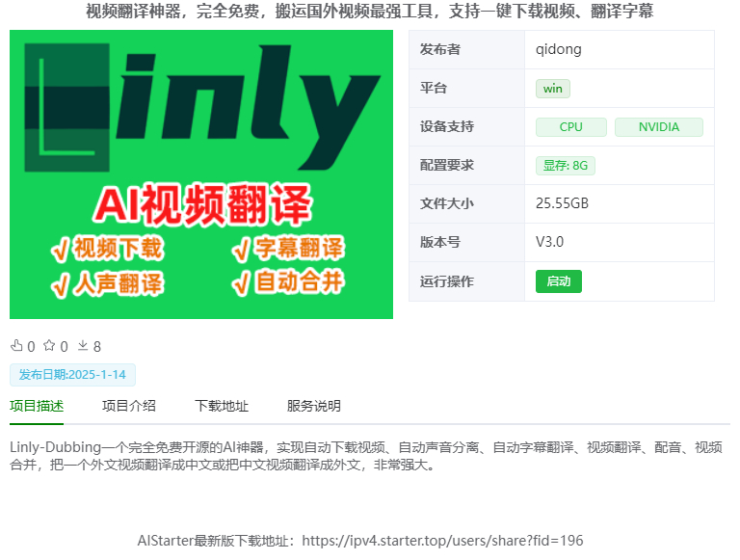Click the 设备支持 label cell
Image resolution: width=740 pixels, height=560 pixels.
466,127
